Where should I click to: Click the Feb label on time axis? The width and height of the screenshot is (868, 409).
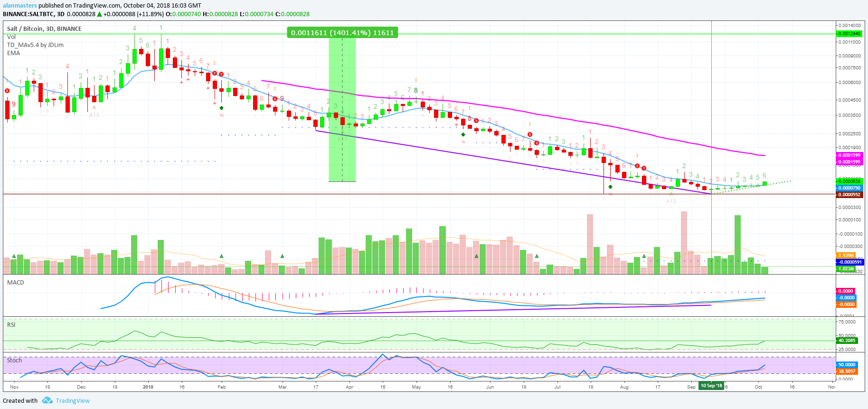[x=221, y=387]
